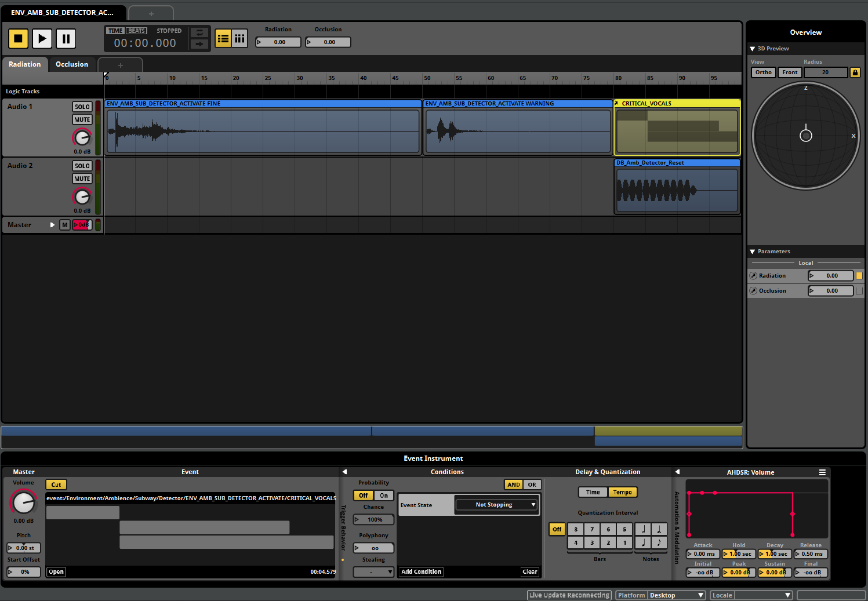This screenshot has height=601, width=868.
Task: Select the half note quantization icon
Action: [643, 529]
